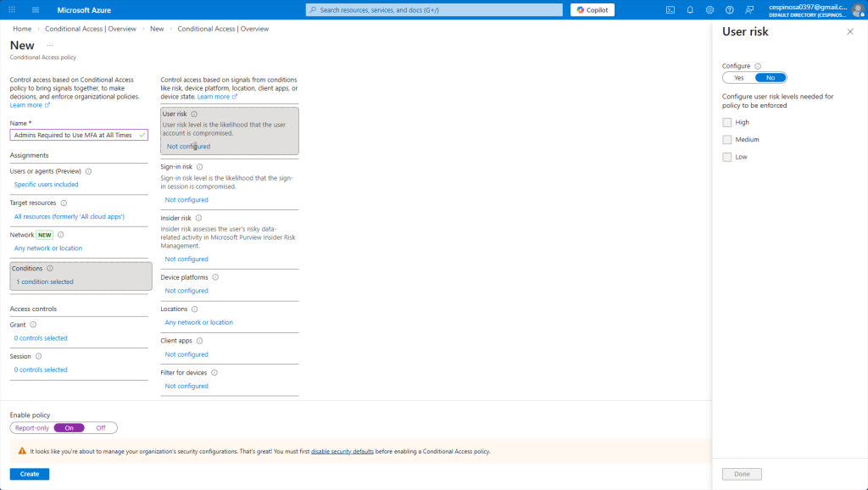868x490 pixels.
Task: Open portal settings gear
Action: point(709,10)
